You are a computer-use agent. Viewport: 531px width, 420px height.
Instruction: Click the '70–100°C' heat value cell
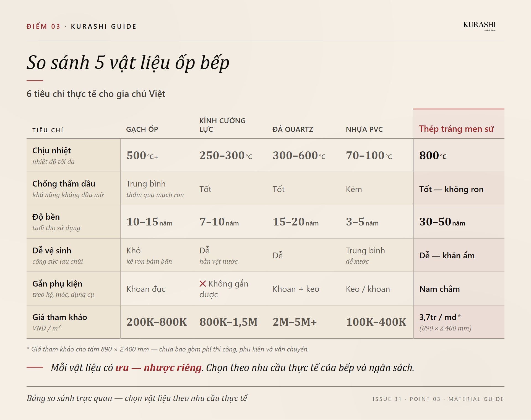click(369, 156)
